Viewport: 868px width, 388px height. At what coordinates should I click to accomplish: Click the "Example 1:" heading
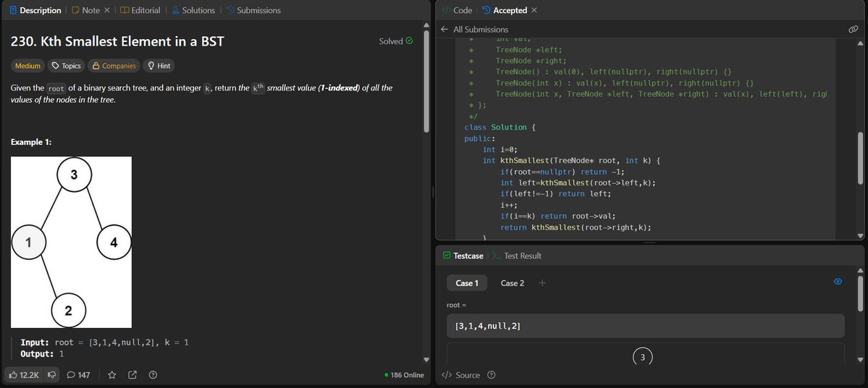[31, 143]
